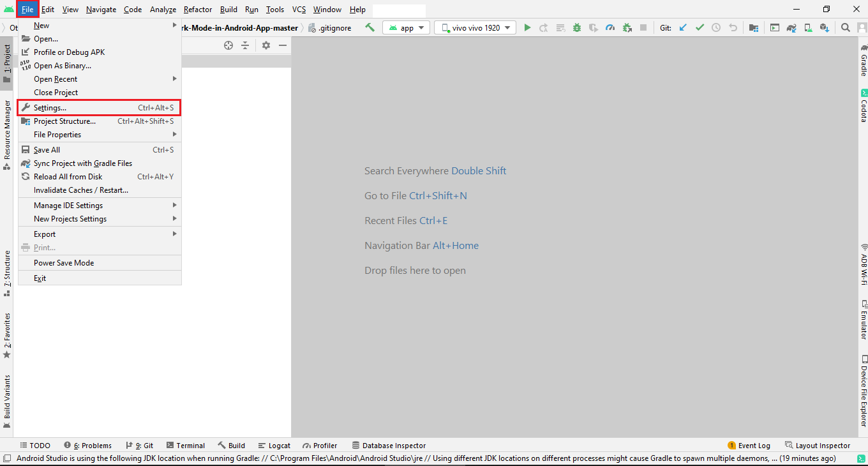This screenshot has width=868, height=466.
Task: Click the Git update project arrow icon
Action: pos(683,28)
